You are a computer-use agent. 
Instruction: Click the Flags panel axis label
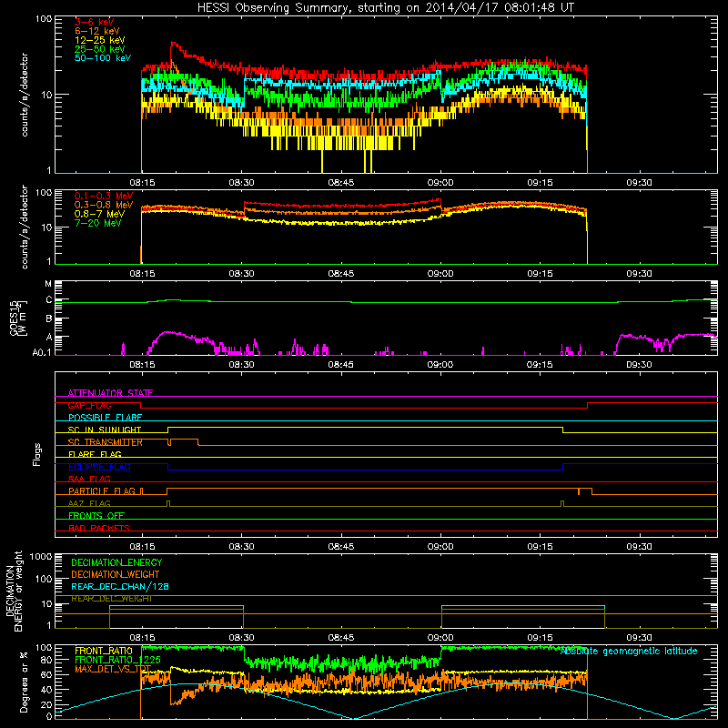(37, 454)
